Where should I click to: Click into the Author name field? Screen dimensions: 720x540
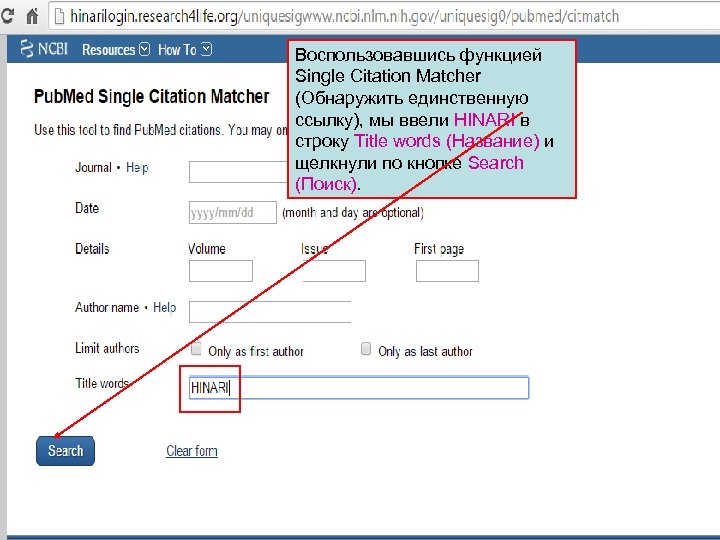click(x=270, y=312)
